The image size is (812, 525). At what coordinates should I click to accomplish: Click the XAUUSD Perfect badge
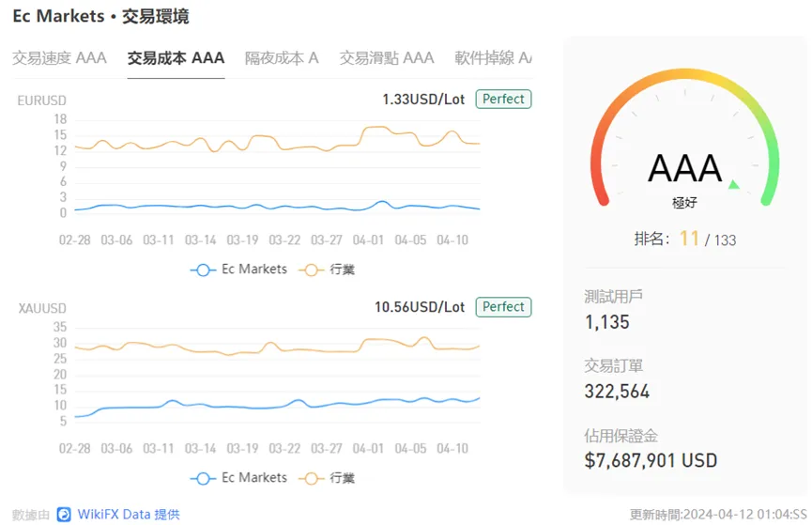[x=503, y=307]
